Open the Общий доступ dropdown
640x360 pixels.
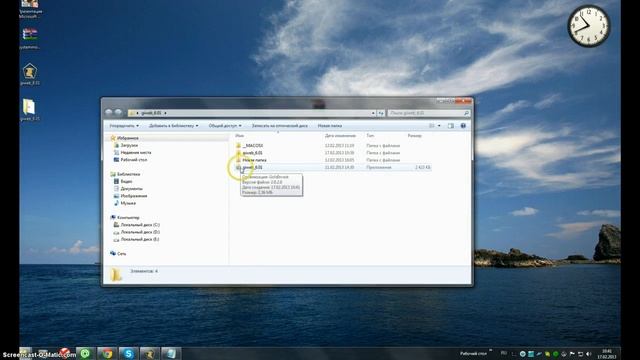(x=225, y=126)
